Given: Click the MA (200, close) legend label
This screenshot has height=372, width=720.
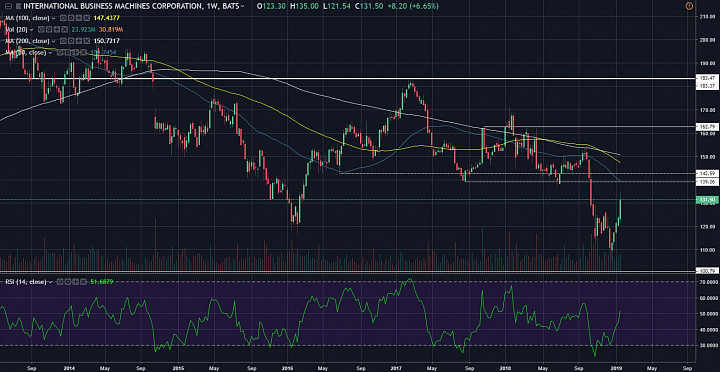Looking at the screenshot, I should pyautogui.click(x=27, y=41).
